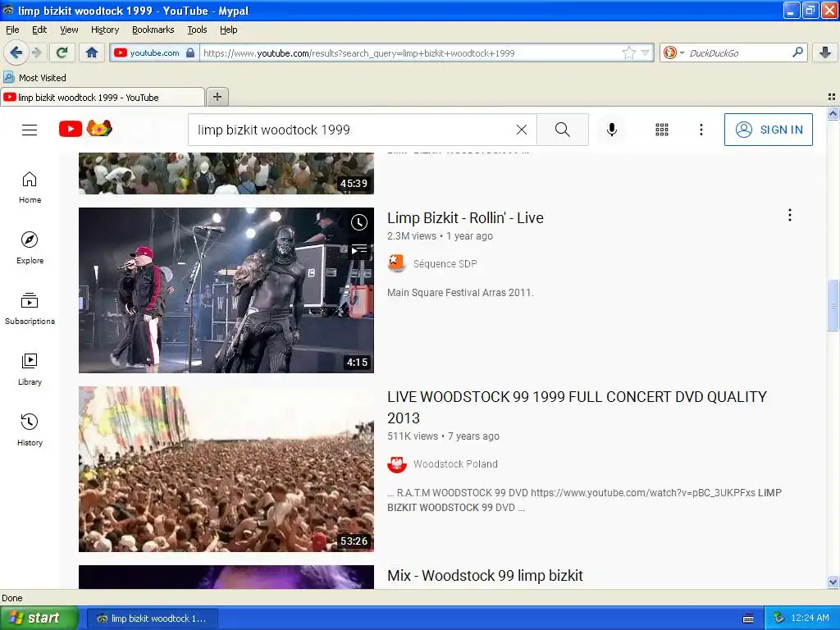The width and height of the screenshot is (840, 630).
Task: Click the page scrollbar down arrow
Action: point(833,582)
